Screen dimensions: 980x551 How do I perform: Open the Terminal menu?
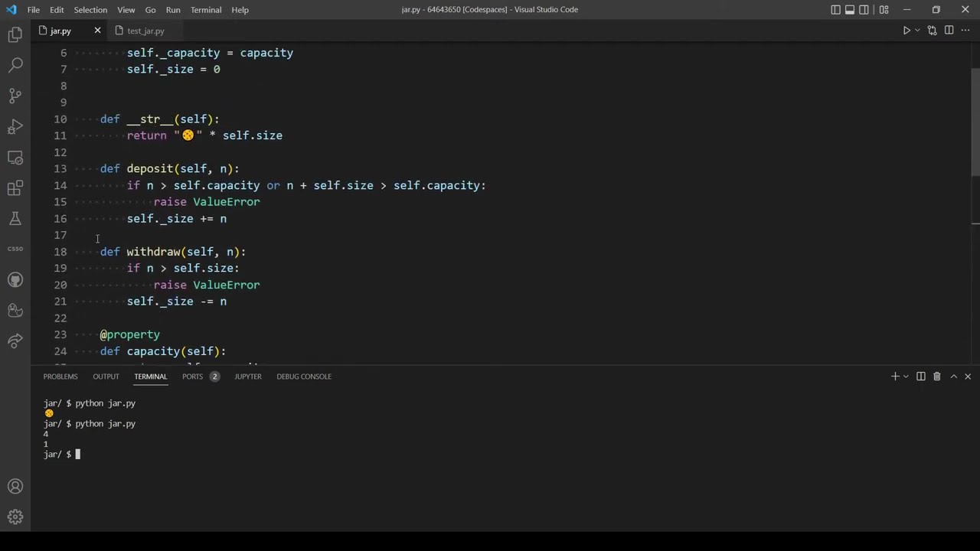pos(206,10)
